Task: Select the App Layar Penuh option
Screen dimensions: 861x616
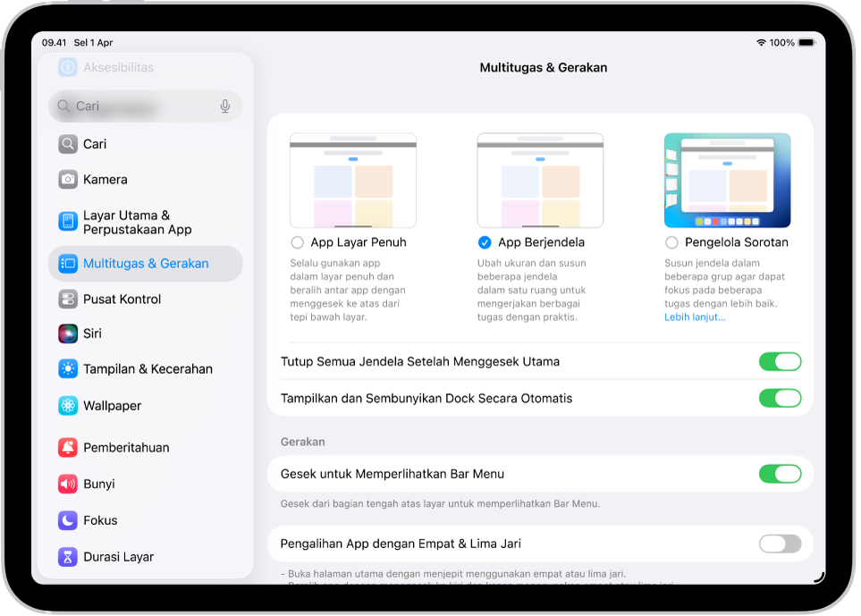Action: pos(296,241)
